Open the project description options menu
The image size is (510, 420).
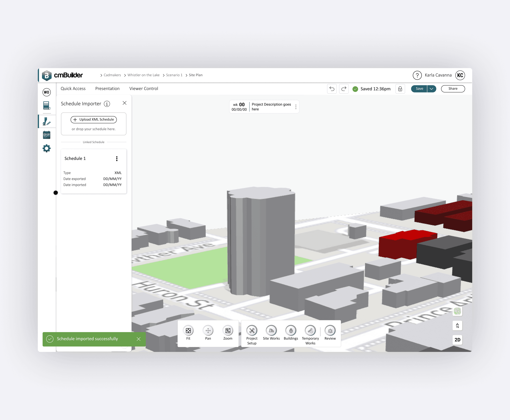click(x=296, y=107)
